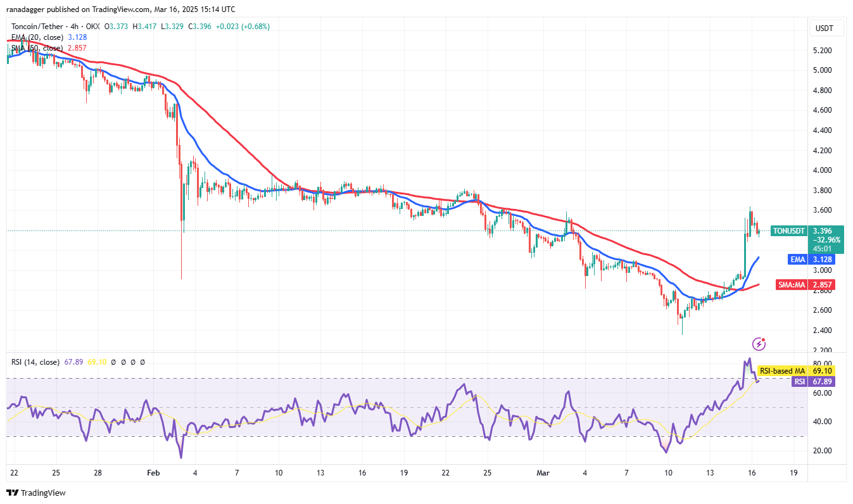Image resolution: width=853 pixels, height=504 pixels.
Task: Select the SMA (50, close) indicator legend
Action: click(37, 48)
